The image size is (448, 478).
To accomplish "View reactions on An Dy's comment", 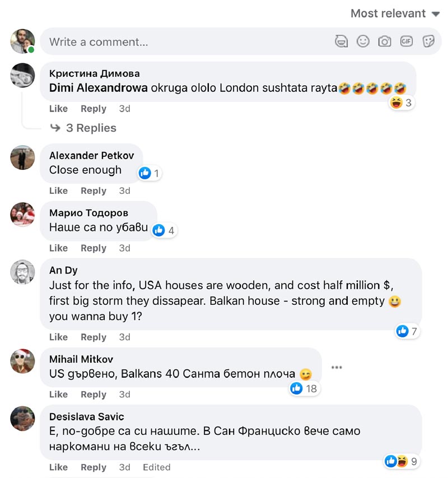I will (x=407, y=331).
